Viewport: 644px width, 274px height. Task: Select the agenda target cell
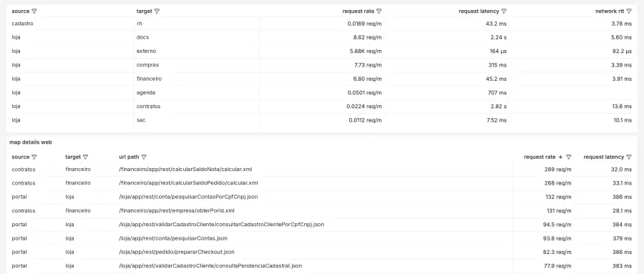[x=146, y=92]
